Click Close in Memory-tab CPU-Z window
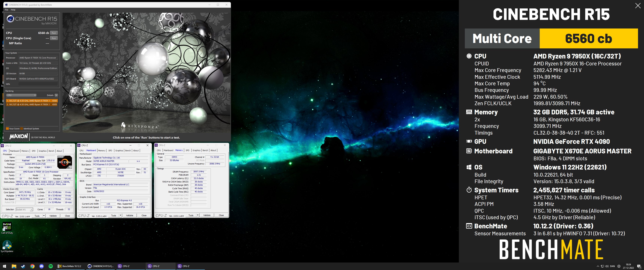 point(221,215)
